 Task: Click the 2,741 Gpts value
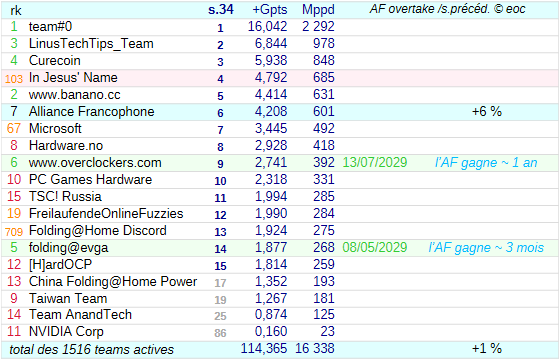tap(271, 162)
